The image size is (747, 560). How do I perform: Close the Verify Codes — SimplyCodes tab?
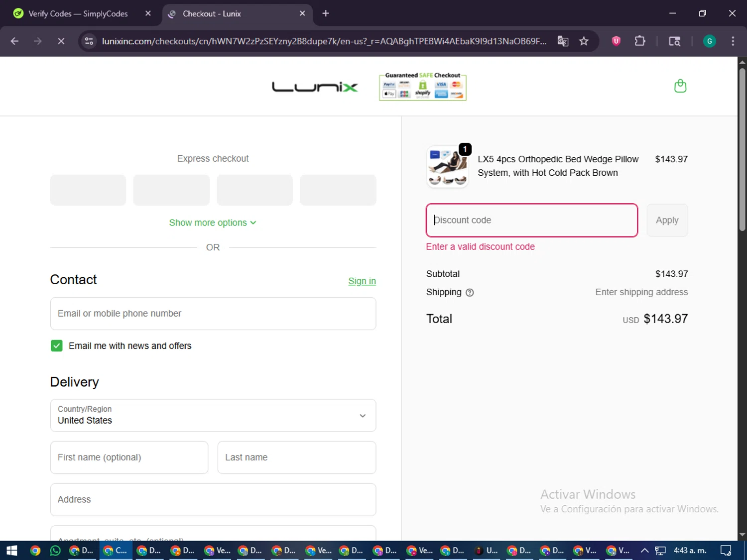coord(148,13)
